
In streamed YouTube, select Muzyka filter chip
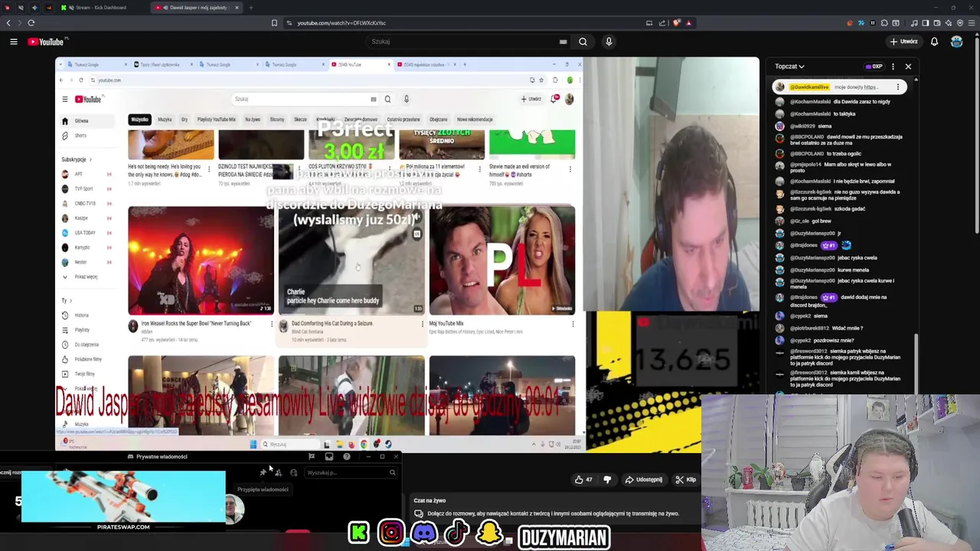click(165, 119)
